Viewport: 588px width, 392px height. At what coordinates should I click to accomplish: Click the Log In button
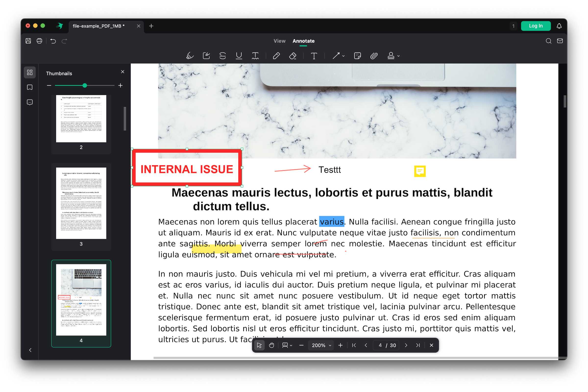point(536,26)
